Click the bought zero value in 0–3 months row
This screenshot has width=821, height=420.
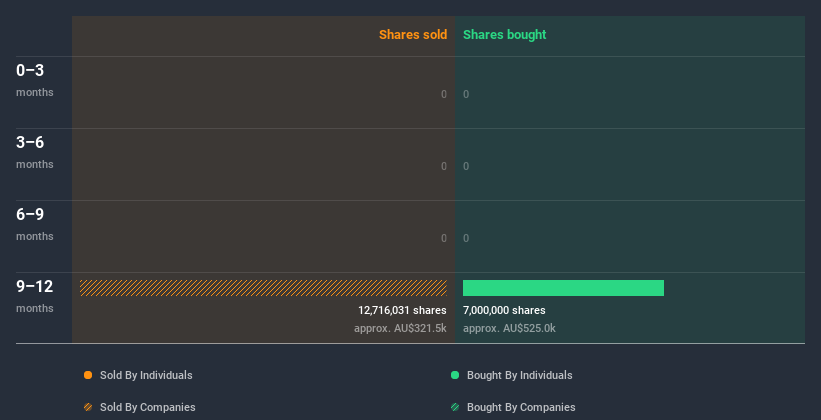pos(466,94)
